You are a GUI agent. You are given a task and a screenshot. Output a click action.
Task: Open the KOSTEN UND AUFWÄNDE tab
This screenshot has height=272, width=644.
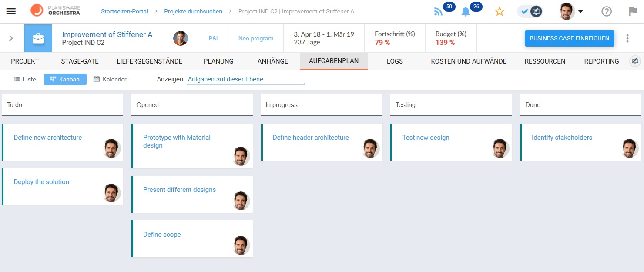pos(469,61)
